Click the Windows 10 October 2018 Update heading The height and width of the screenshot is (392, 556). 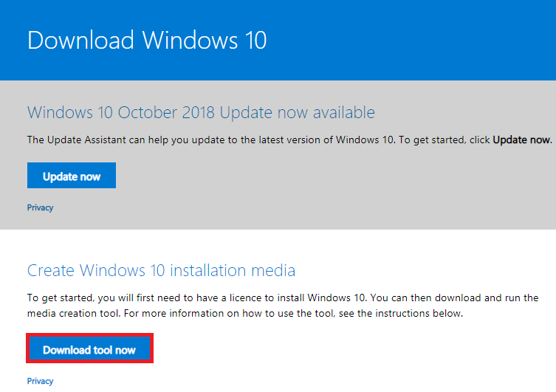201,113
